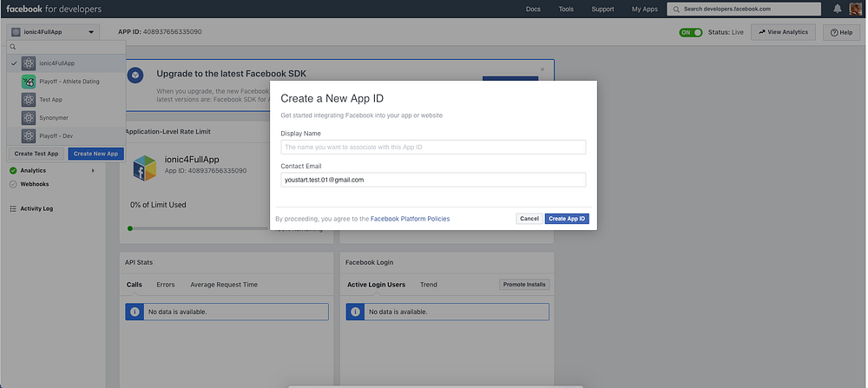Image resolution: width=868 pixels, height=388 pixels.
Task: Open Activity Log in the sidebar
Action: click(36, 208)
